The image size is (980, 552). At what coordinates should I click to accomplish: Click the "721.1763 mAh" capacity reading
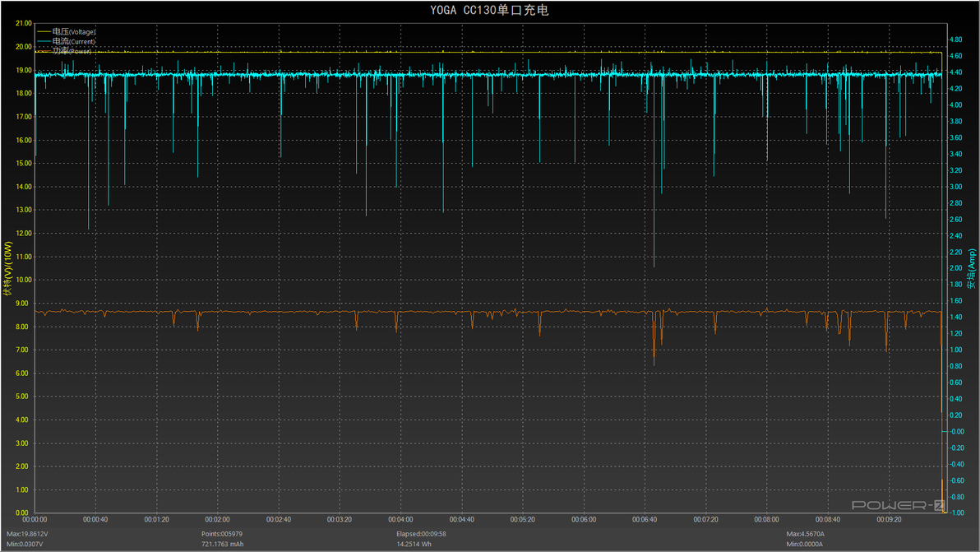click(223, 544)
